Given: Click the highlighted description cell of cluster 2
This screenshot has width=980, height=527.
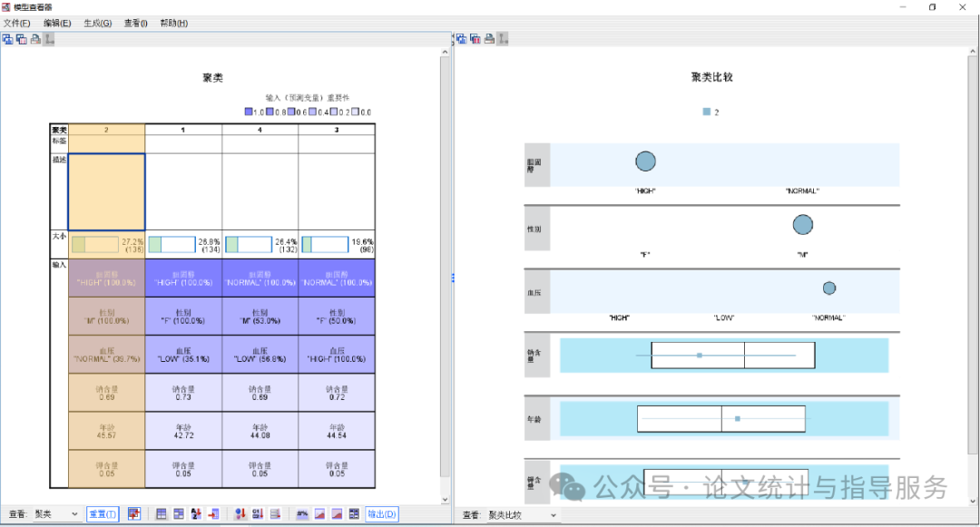Looking at the screenshot, I should tap(106, 192).
